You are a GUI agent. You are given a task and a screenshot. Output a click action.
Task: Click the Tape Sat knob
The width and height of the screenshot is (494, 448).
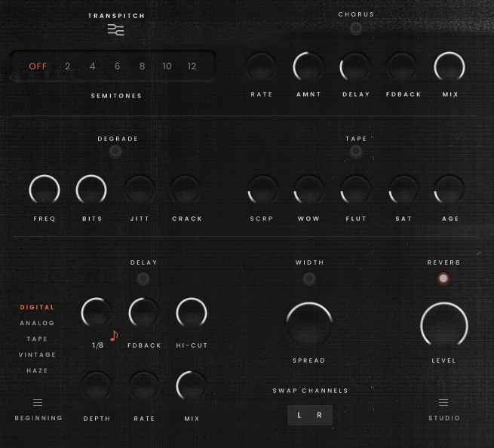click(403, 190)
